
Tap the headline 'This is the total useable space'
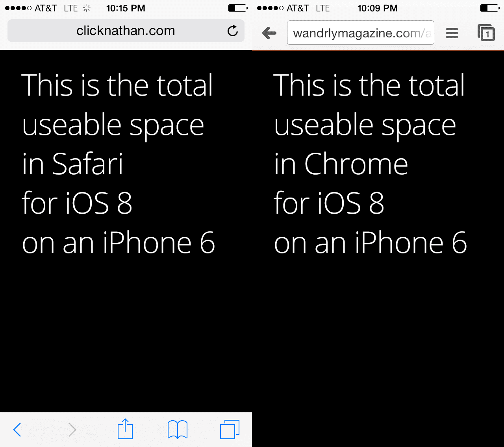pyautogui.click(x=117, y=104)
